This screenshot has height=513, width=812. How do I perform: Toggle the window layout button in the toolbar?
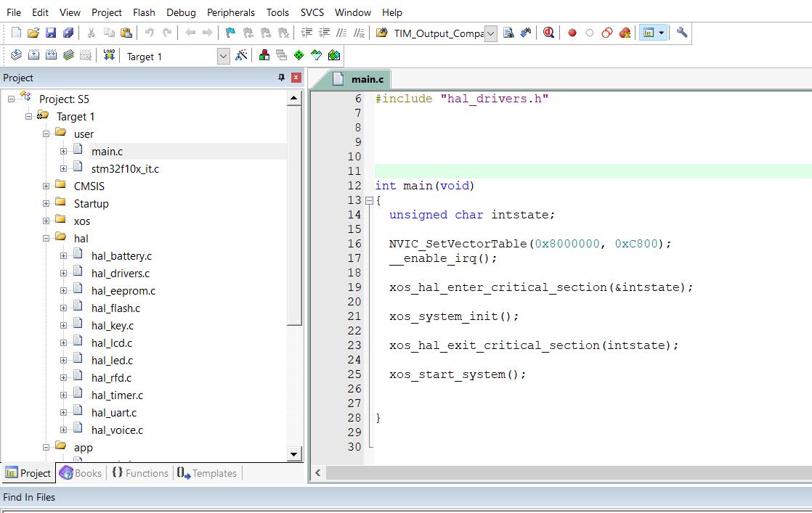tap(649, 33)
